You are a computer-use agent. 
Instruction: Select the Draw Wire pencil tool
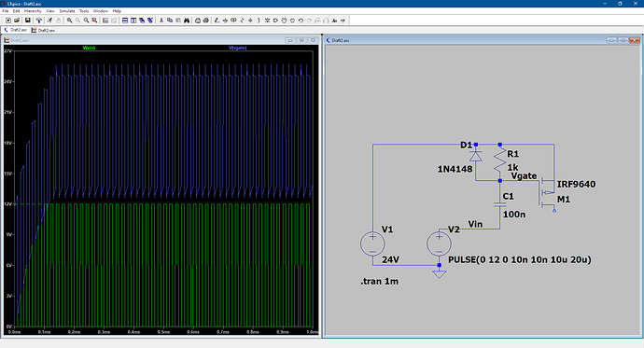217,21
